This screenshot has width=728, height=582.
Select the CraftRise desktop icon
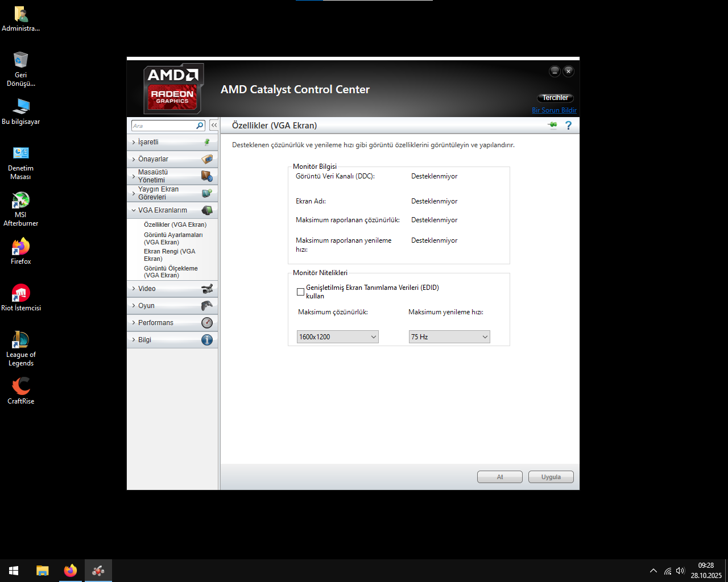click(20, 391)
